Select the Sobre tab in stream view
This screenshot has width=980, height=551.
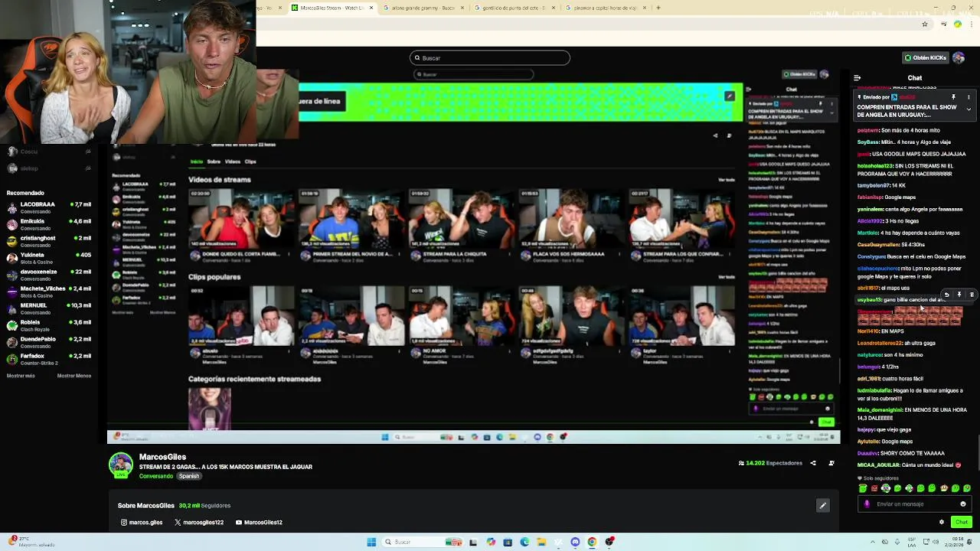(x=214, y=162)
